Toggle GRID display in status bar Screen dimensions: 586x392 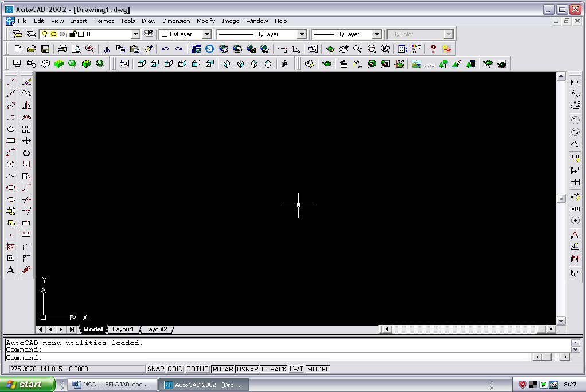tap(175, 369)
